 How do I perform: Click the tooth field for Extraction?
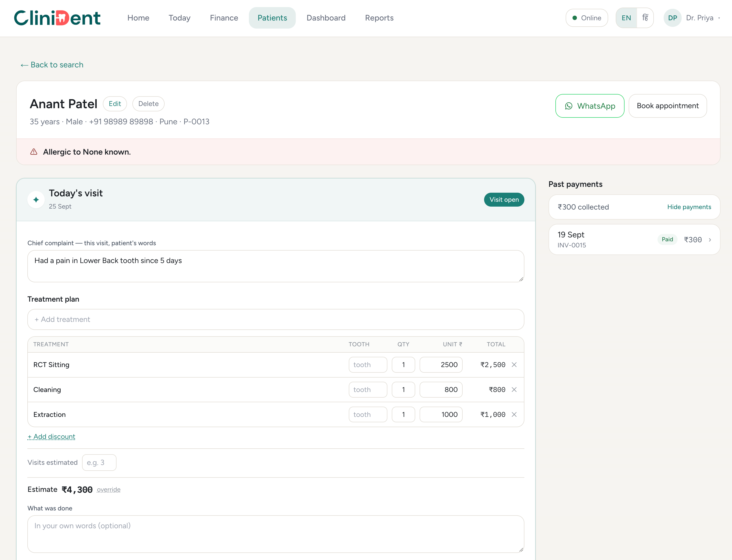pyautogui.click(x=368, y=414)
